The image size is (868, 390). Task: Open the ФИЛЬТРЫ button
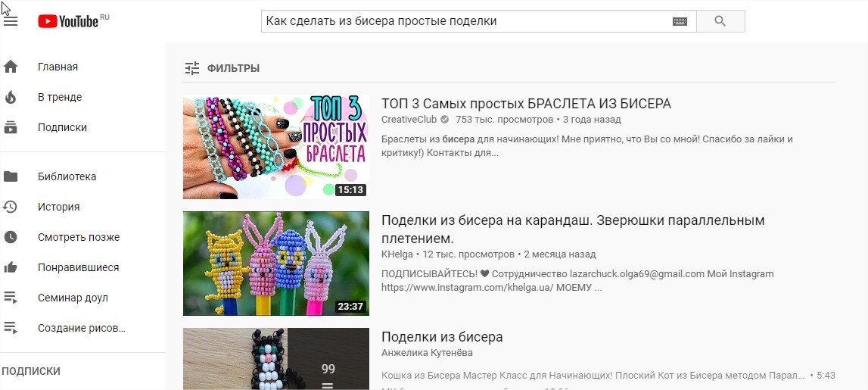click(x=222, y=69)
